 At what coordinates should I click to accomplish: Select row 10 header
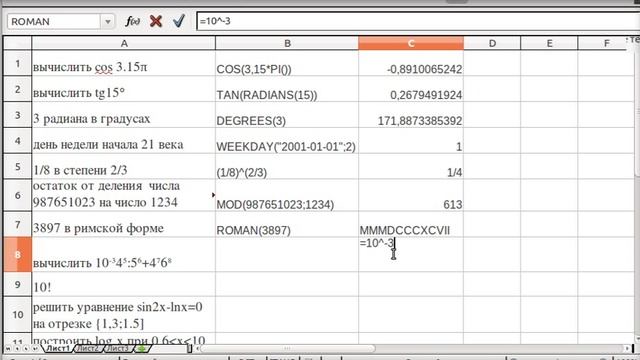click(x=18, y=314)
